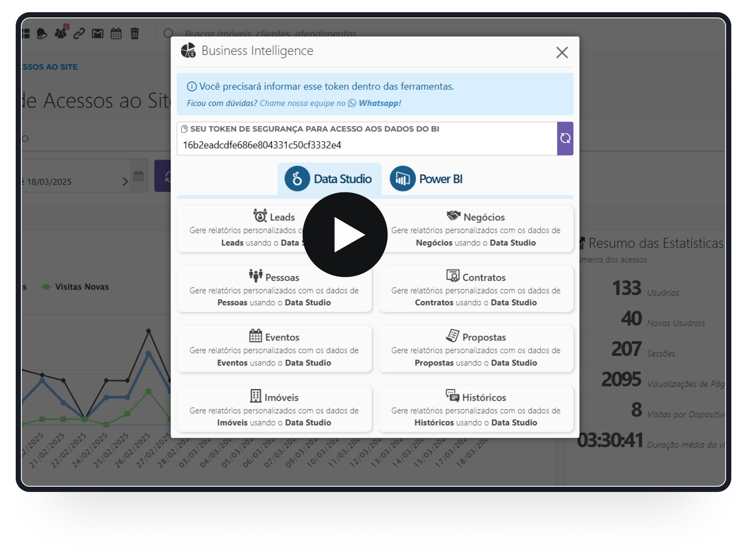747x560 pixels.
Task: Switch to the Data Studio tab
Action: [x=329, y=179]
